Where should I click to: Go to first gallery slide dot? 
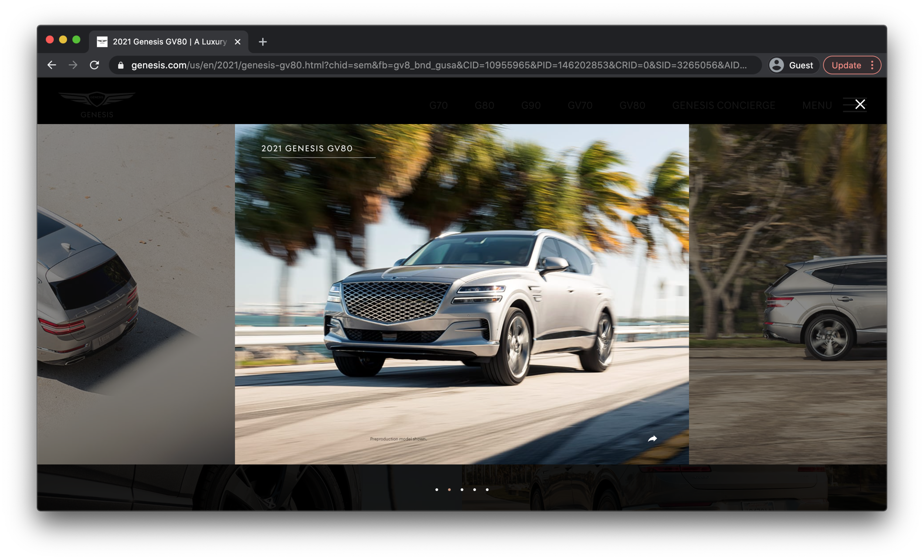436,489
